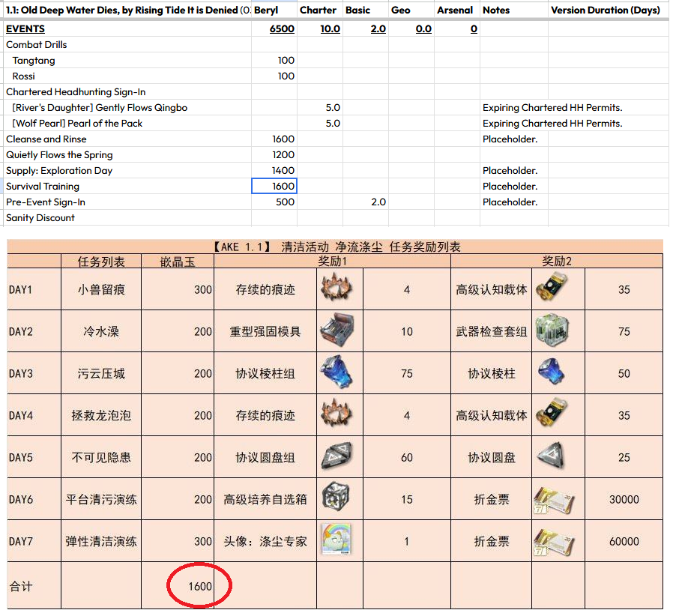
Task: Click the DAY7 涤尘专家 avatar icon
Action: (x=337, y=540)
